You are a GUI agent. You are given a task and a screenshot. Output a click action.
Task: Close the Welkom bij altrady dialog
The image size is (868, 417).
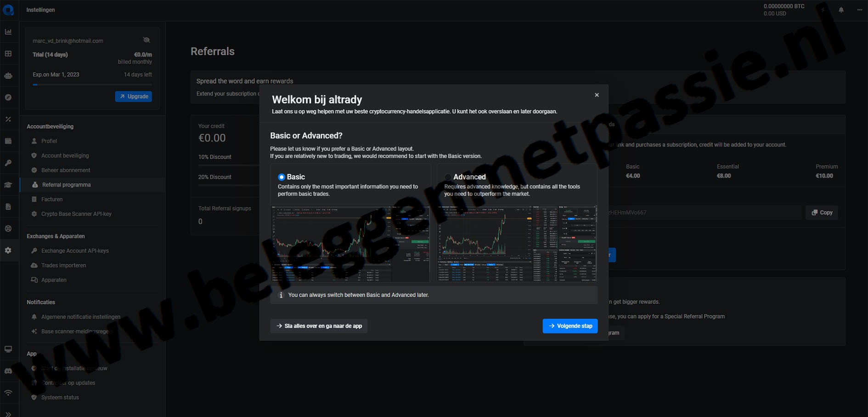tap(597, 95)
